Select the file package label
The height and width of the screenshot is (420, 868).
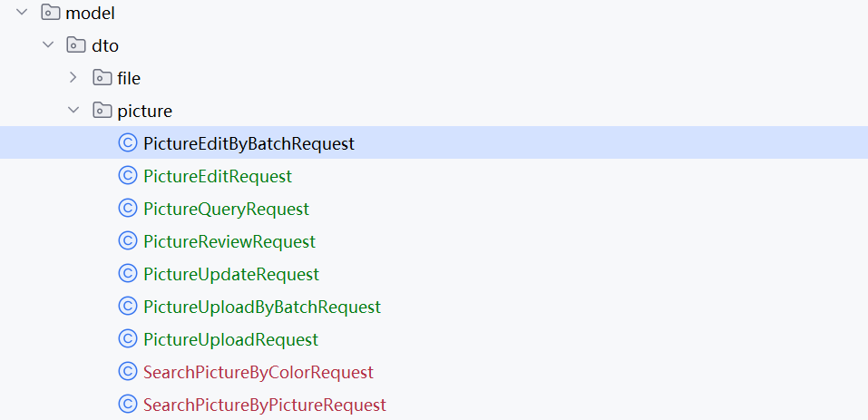129,78
